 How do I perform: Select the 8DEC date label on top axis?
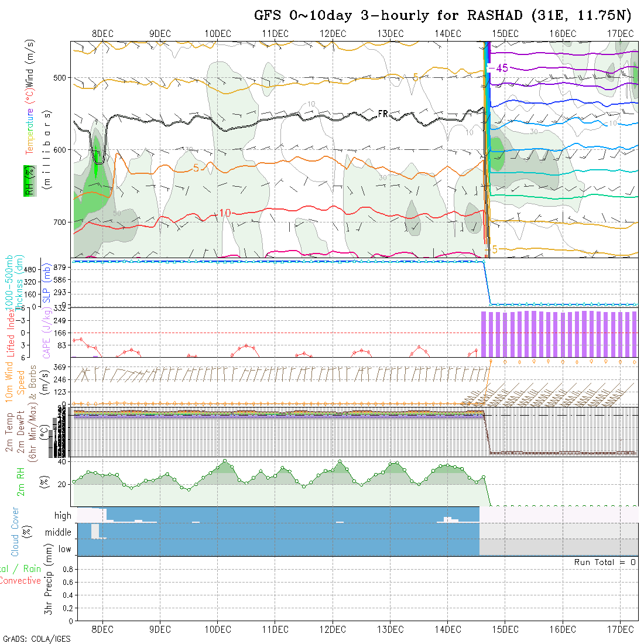[x=103, y=33]
